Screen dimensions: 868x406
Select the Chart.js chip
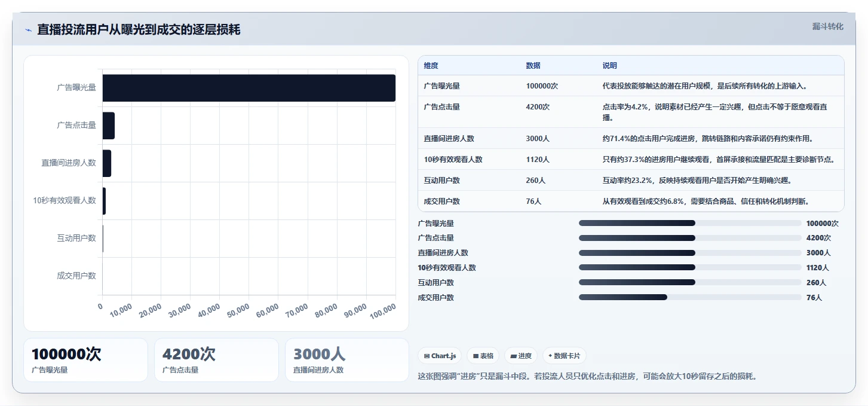440,356
